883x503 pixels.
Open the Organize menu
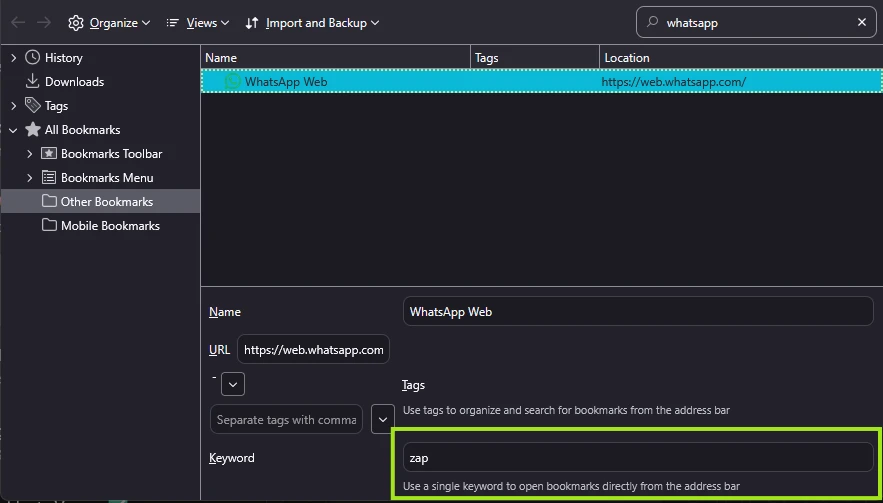coord(109,23)
